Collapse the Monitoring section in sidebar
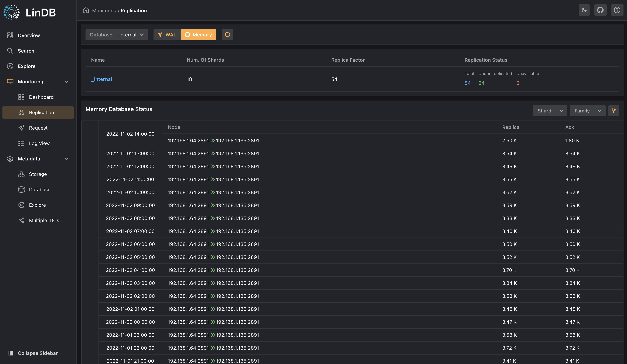This screenshot has height=364, width=627. pos(66,82)
